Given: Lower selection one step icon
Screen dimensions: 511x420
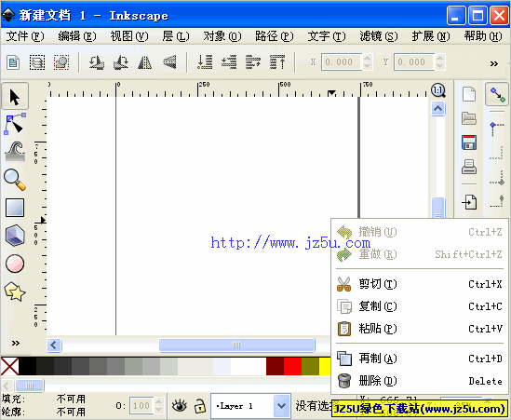Looking at the screenshot, I should pos(229,62).
